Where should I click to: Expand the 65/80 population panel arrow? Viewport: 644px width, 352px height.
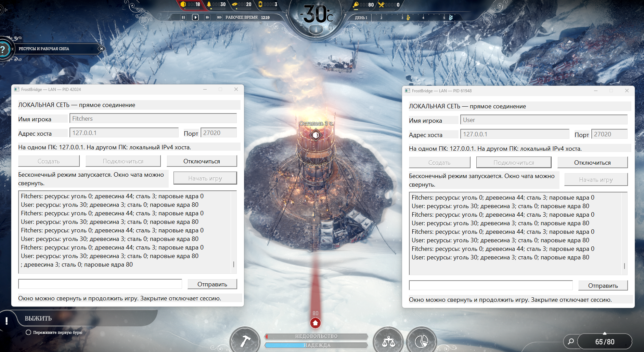(605, 333)
